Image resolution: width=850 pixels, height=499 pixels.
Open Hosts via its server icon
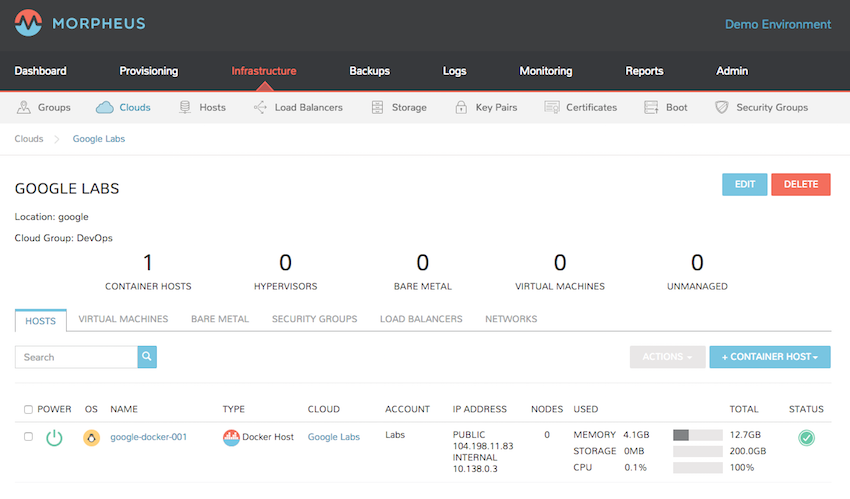pyautogui.click(x=185, y=107)
